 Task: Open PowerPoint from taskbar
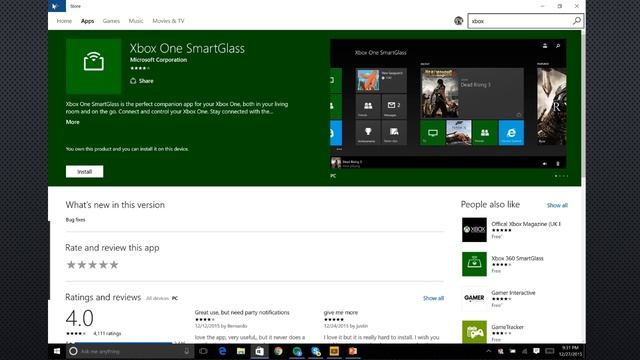[x=353, y=351]
